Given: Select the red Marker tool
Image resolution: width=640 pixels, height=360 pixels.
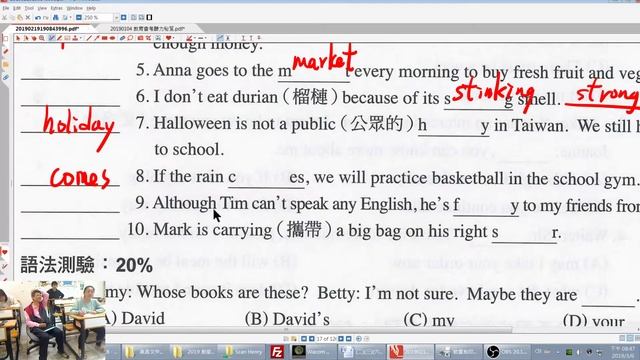Looking at the screenshot, I should point(59,38).
